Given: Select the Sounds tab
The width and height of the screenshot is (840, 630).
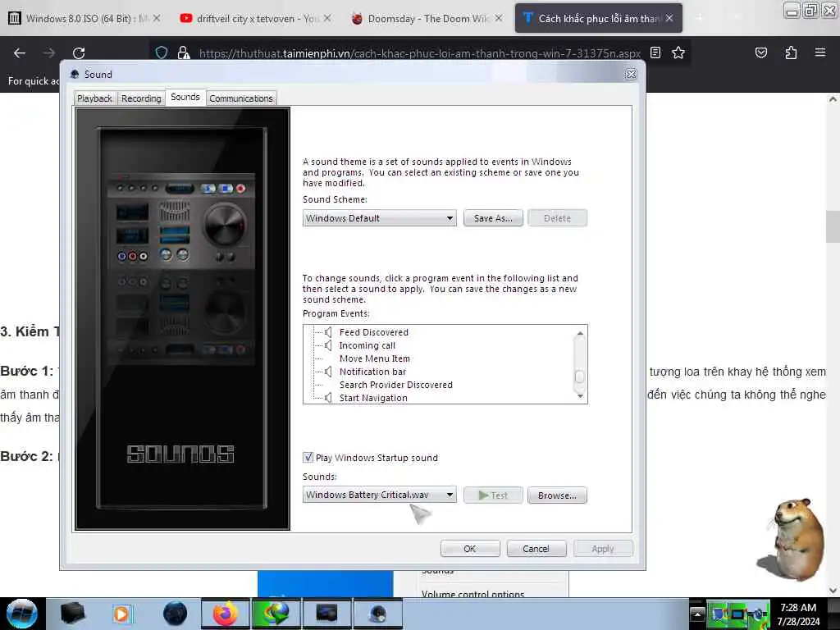Looking at the screenshot, I should point(185,97).
